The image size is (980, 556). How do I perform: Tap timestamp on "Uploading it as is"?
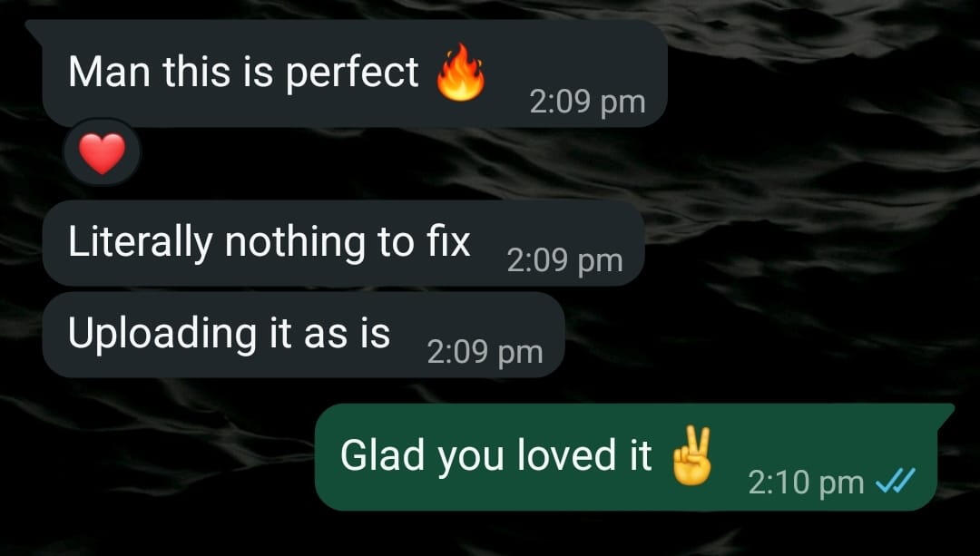pos(485,352)
